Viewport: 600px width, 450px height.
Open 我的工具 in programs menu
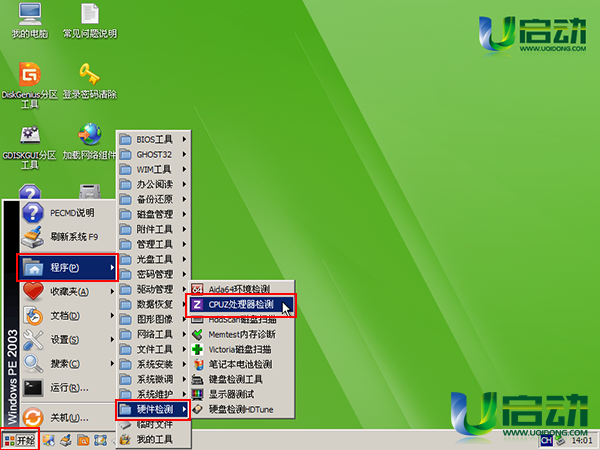(x=153, y=439)
